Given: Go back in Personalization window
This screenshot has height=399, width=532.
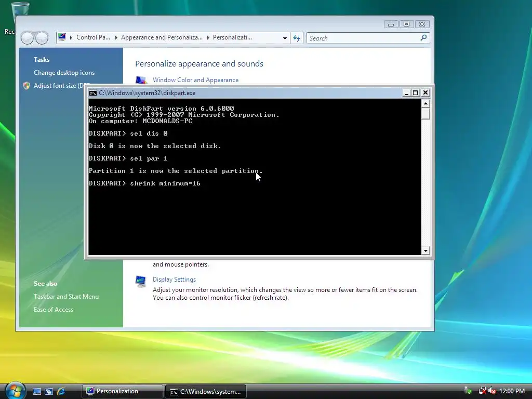Looking at the screenshot, I should (x=27, y=37).
